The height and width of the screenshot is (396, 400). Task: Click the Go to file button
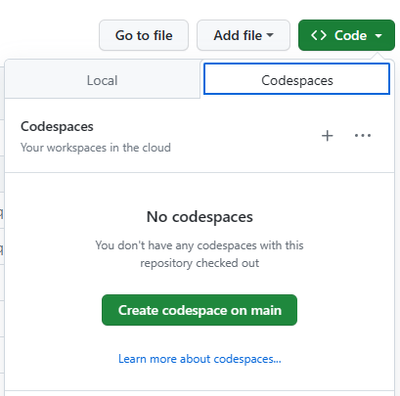click(x=144, y=35)
